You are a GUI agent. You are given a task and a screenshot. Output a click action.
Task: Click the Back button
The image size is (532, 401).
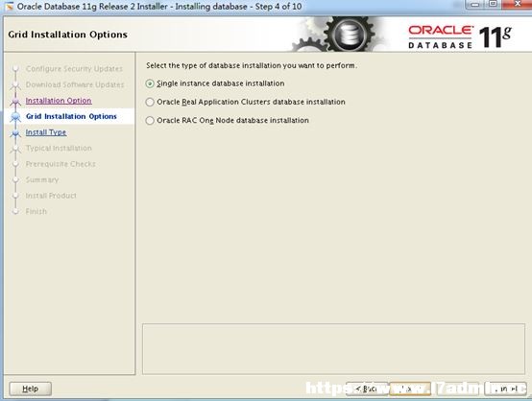(367, 389)
